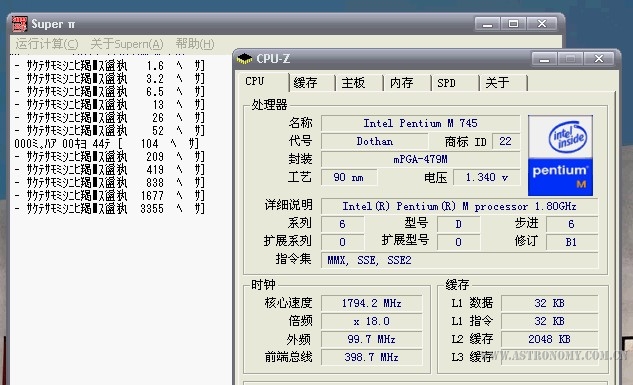Minimize the Super π window
The image size is (633, 385).
(487, 24)
